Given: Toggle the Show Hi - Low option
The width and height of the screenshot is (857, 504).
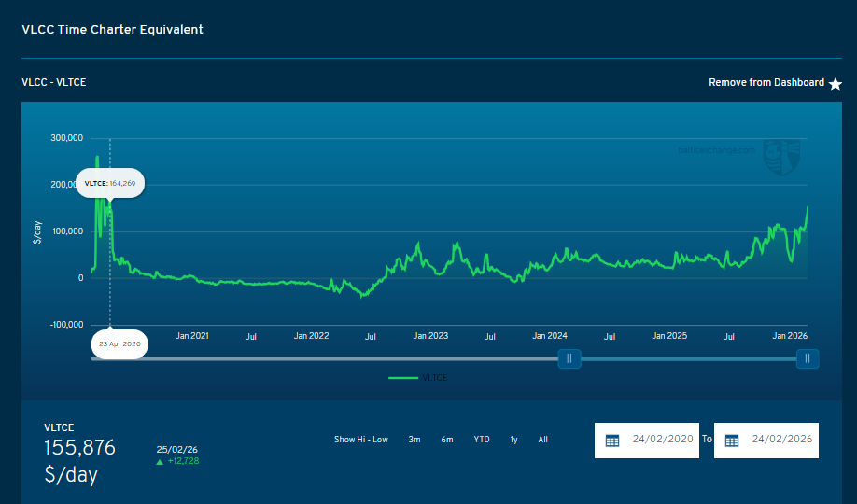Looking at the screenshot, I should click(360, 440).
